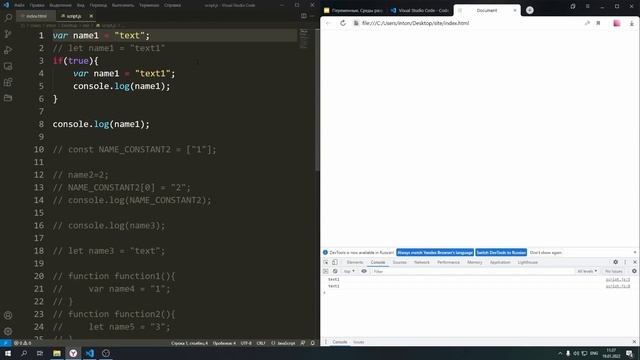Close the DevTools panel
The image size is (640, 360).
tap(635, 262)
